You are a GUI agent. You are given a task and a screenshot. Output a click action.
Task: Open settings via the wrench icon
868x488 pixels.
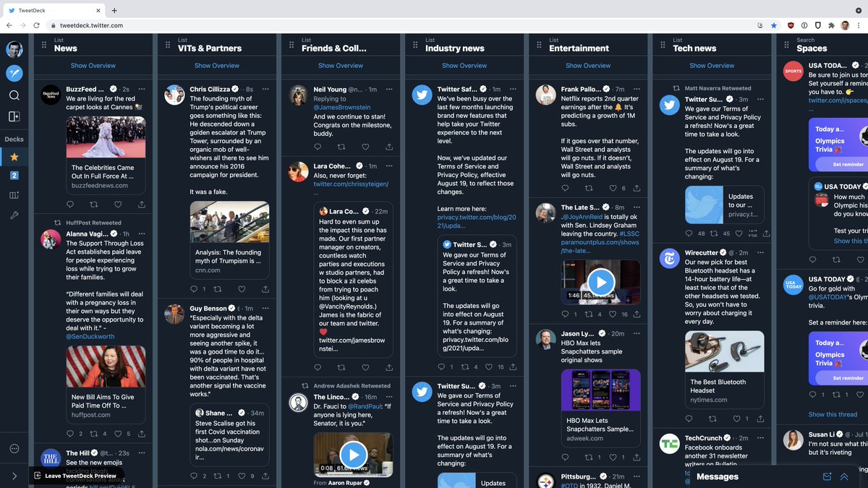(x=14, y=215)
